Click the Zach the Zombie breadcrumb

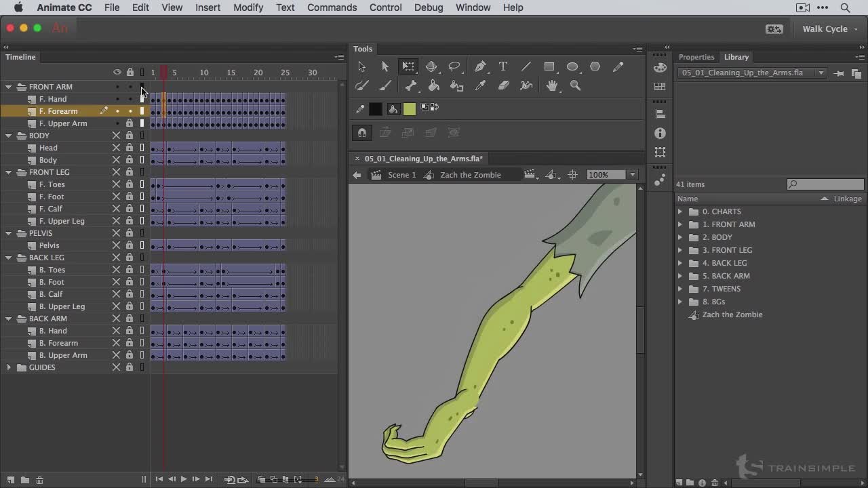471,175
